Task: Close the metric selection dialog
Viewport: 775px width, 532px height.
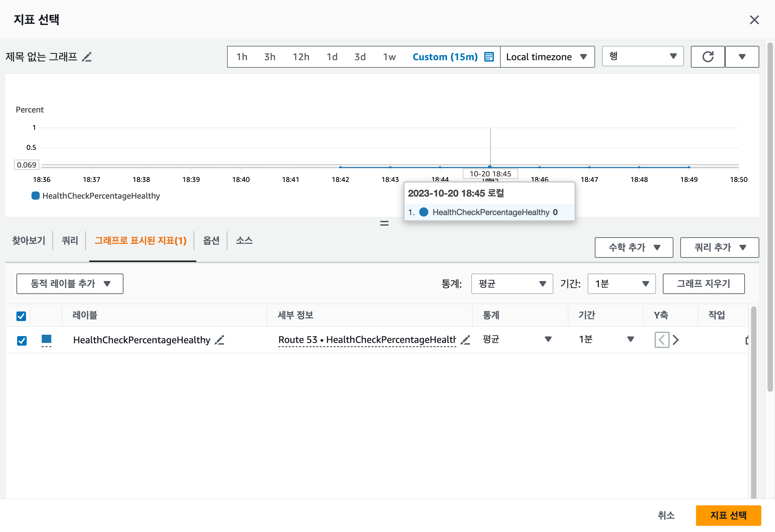Action: click(754, 20)
